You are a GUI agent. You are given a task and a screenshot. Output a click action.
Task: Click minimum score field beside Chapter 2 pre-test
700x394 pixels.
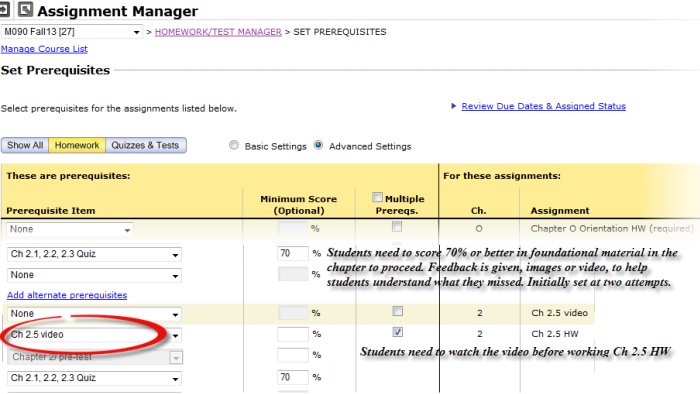292,355
